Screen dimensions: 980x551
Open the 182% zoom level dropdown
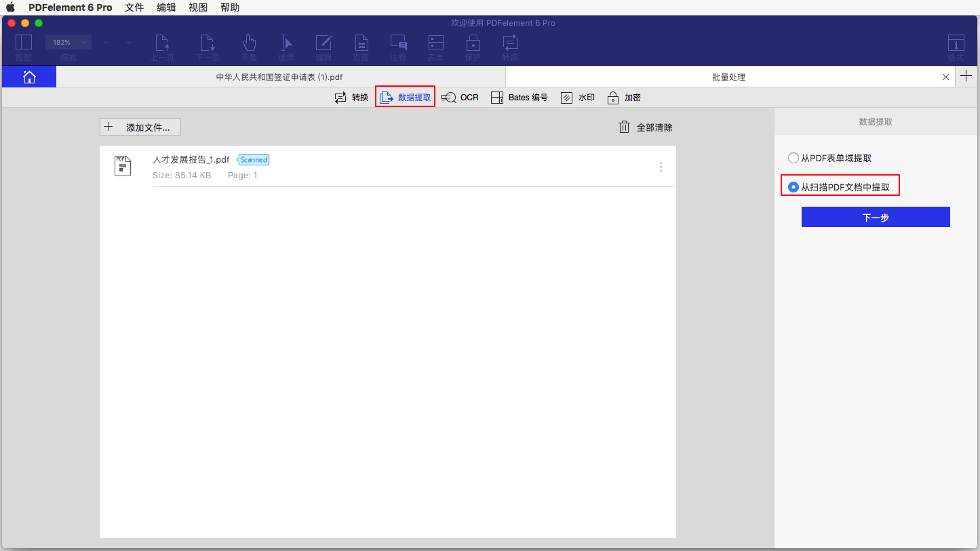[68, 41]
